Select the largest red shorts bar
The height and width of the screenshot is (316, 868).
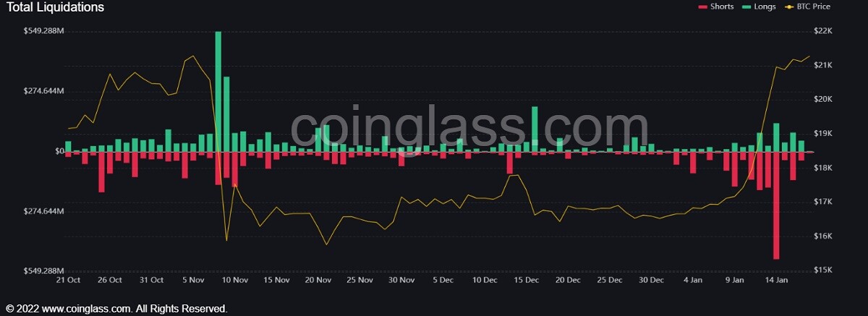pyautogui.click(x=776, y=205)
